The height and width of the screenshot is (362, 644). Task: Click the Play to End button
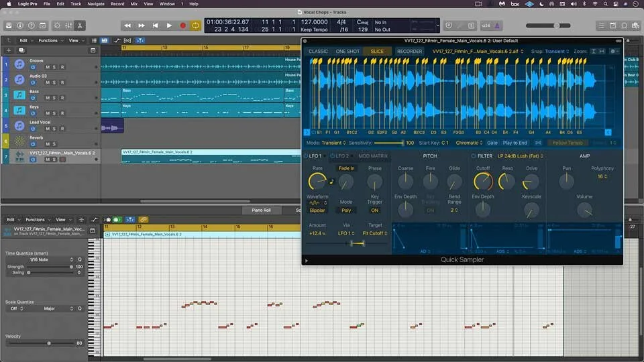pos(515,143)
